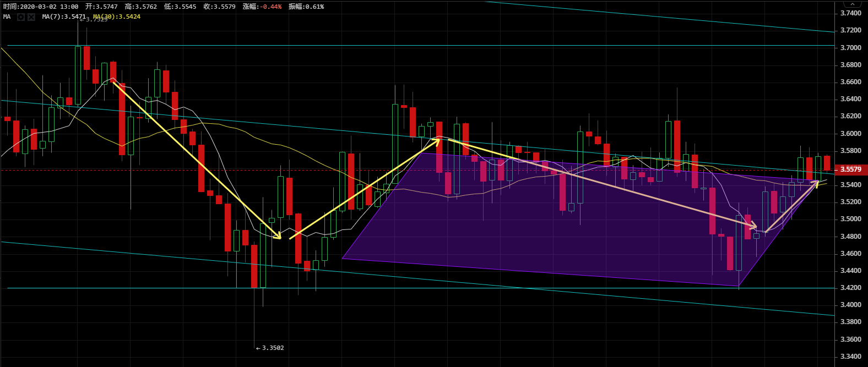Image resolution: width=868 pixels, height=367 pixels.
Task: Click the 3.5000 price axis label
Action: [851, 219]
